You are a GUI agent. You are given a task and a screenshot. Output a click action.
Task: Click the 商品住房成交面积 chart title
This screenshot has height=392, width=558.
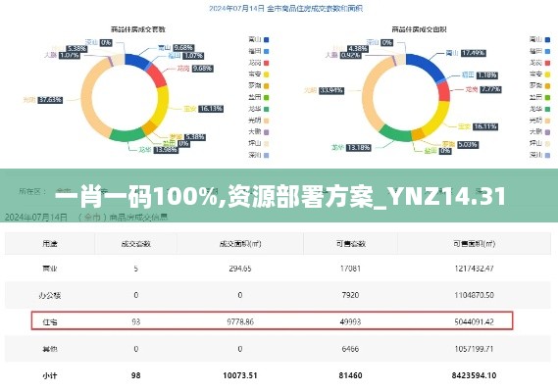pos(419,29)
